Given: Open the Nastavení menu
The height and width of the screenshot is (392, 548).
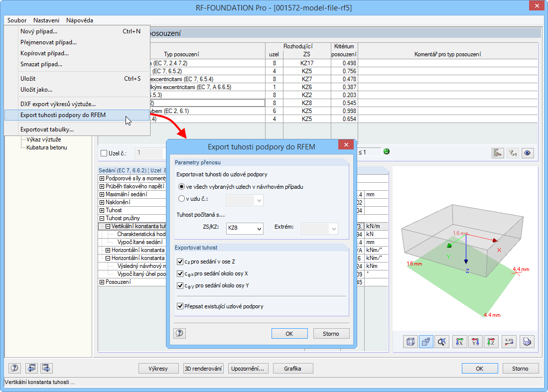Looking at the screenshot, I should [x=46, y=20].
